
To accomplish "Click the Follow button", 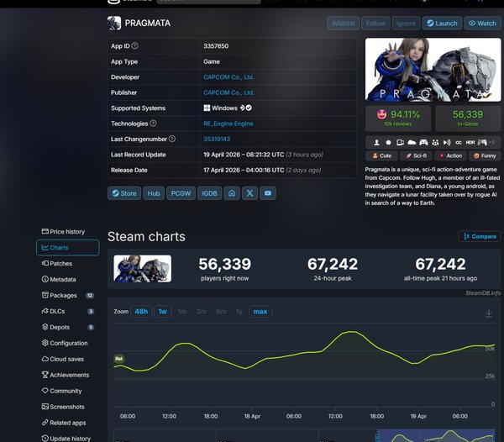I will click(x=375, y=24).
